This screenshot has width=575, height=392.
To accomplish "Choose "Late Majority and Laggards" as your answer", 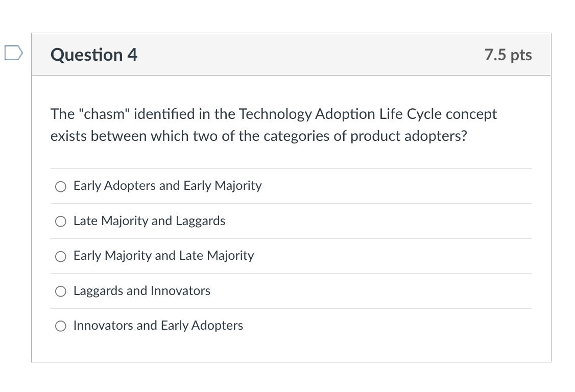I will pos(149,221).
